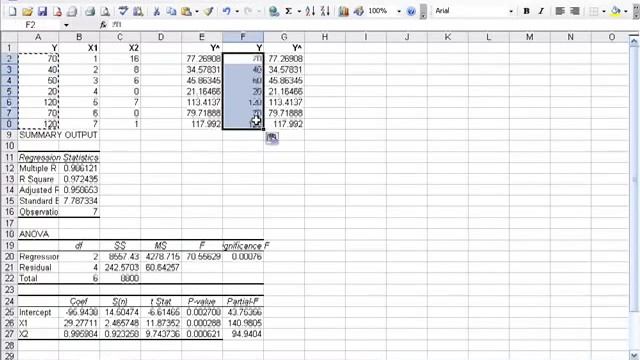Expand Formatting toolbar options chevron
Viewport: 640px width, 360px height.
point(636,11)
